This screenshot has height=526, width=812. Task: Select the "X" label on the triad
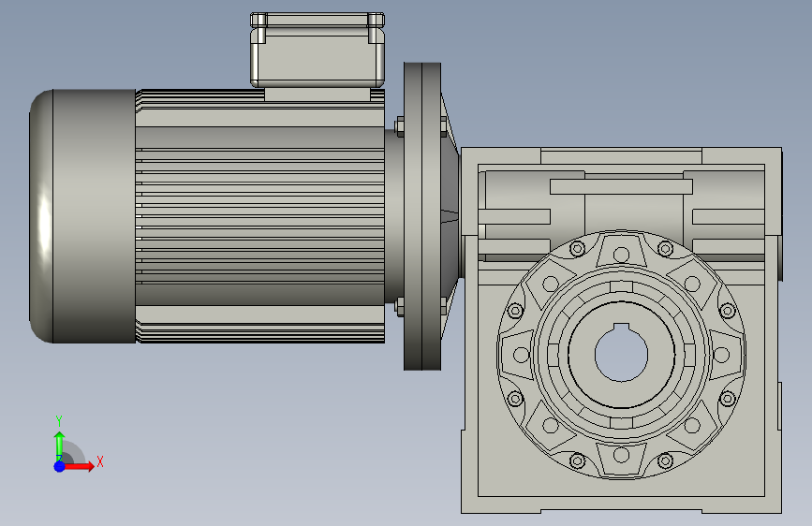click(x=100, y=461)
